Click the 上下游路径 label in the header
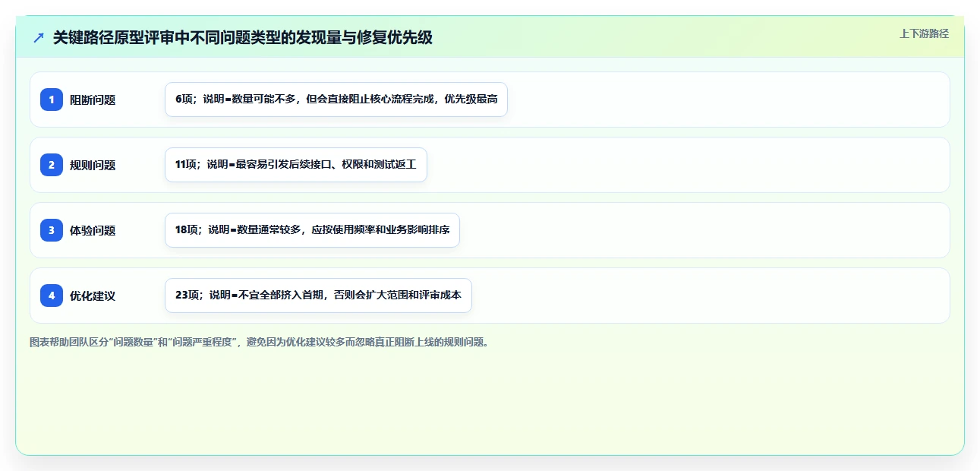This screenshot has width=980, height=471. (924, 33)
